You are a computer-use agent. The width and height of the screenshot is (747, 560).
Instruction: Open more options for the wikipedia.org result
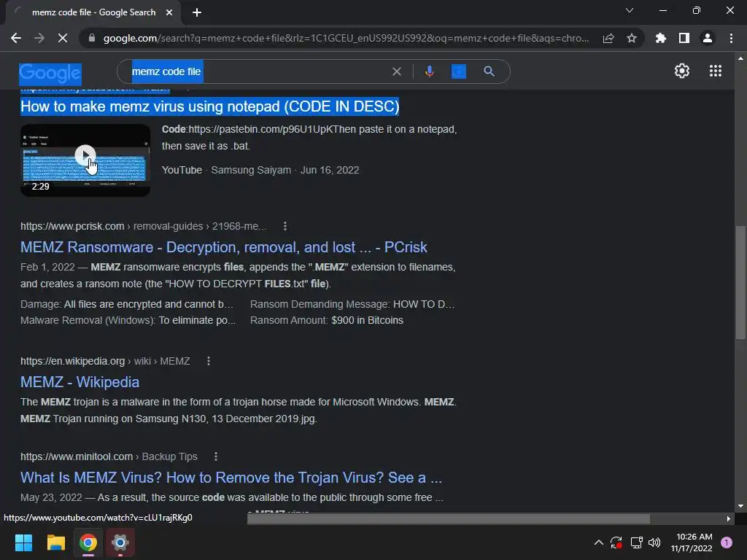(208, 361)
